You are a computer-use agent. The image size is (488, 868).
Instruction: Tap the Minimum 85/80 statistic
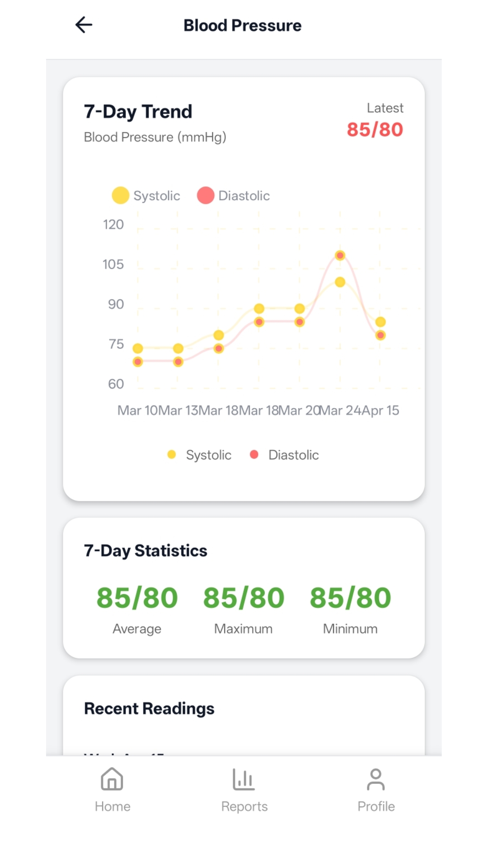point(350,598)
